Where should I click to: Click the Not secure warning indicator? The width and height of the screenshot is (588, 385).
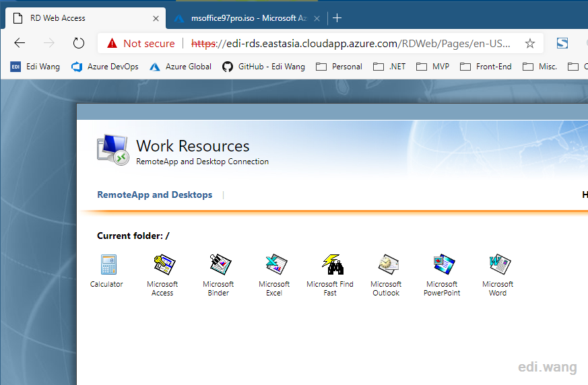[x=141, y=44]
